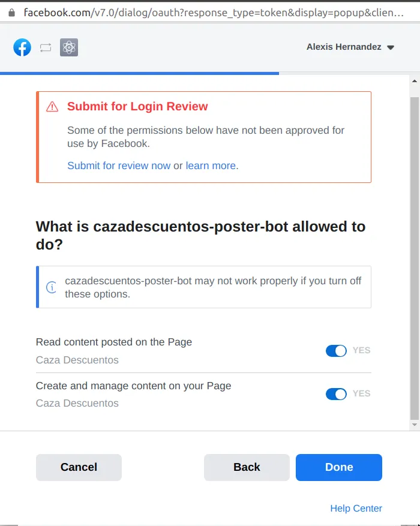Click the exchange arrows icon in header
Image resolution: width=420 pixels, height=526 pixels.
(46, 47)
